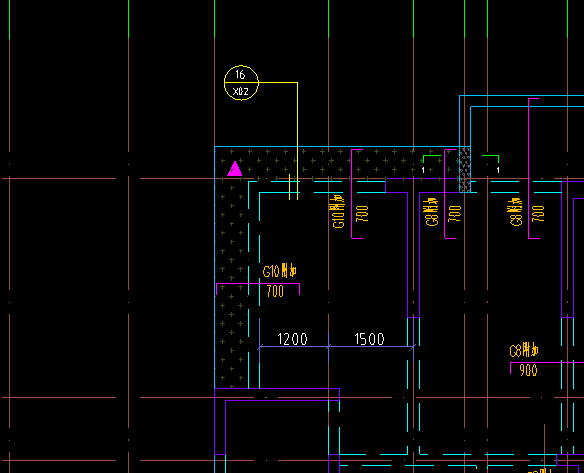The height and width of the screenshot is (473, 584).
Task: Select the "1500" dimension text
Action: (369, 339)
